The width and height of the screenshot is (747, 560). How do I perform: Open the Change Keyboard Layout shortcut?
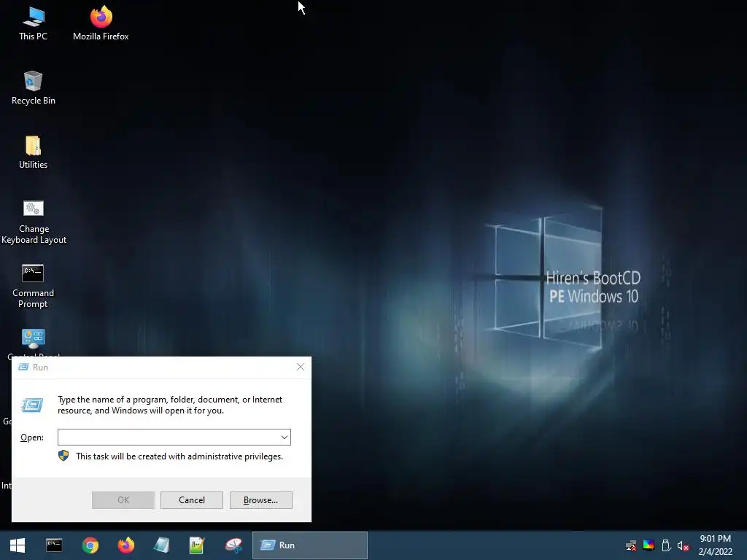(x=34, y=222)
